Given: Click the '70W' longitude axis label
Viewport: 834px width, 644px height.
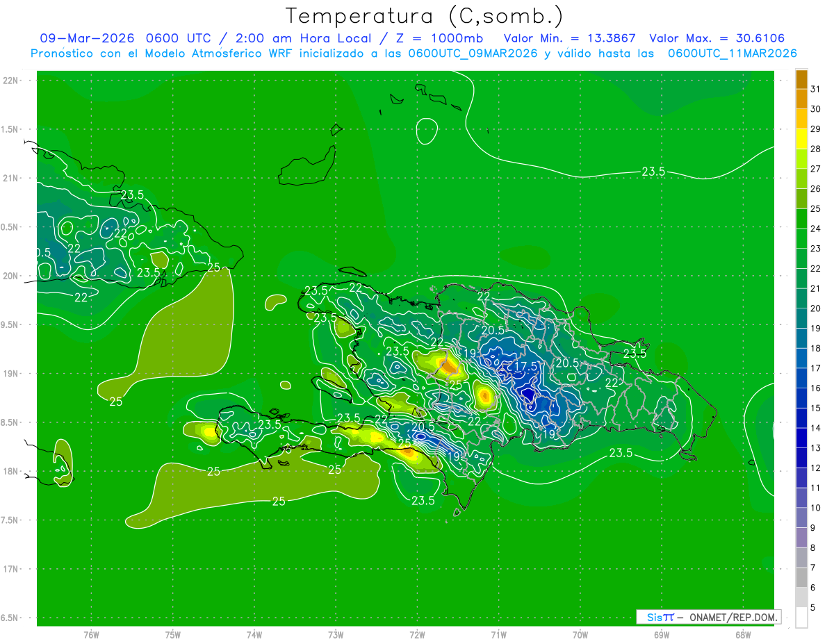Looking at the screenshot, I should tap(580, 635).
